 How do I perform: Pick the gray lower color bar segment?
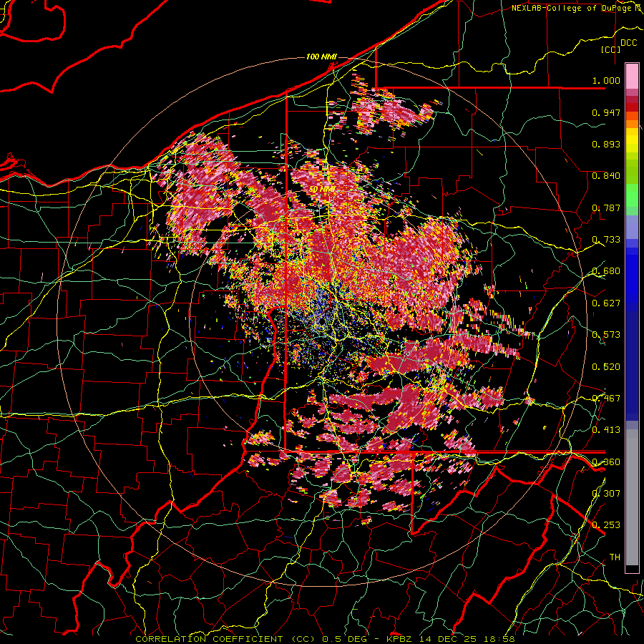632,497
